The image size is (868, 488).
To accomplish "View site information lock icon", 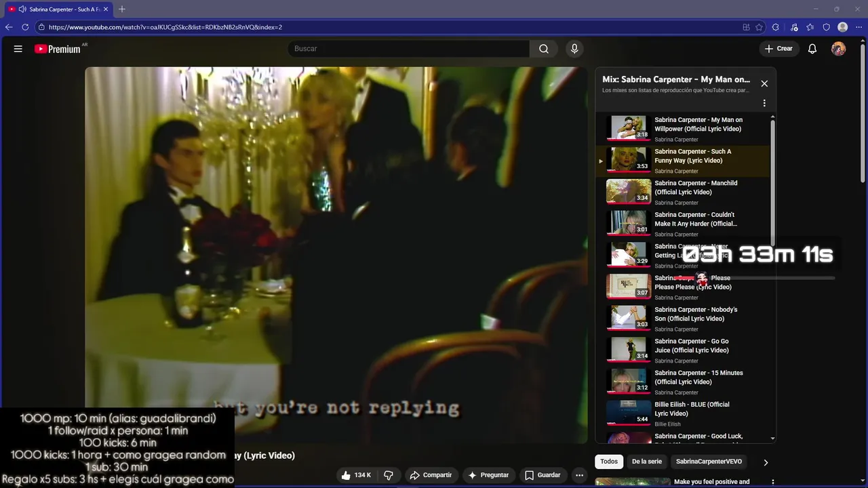I will click(x=41, y=27).
